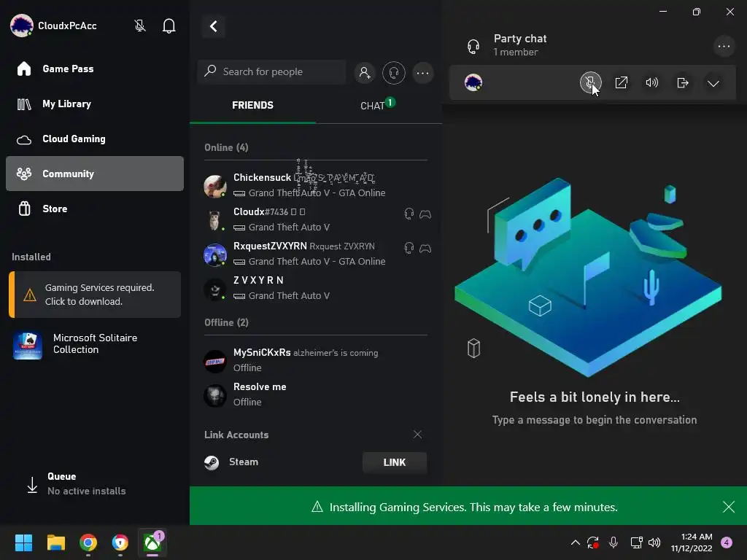Open the network tray icon
Screen dimensions: 747x560
(636, 542)
